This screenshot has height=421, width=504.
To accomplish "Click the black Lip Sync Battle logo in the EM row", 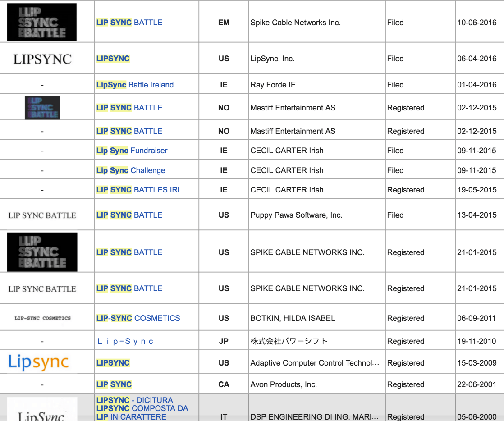I will [x=42, y=22].
